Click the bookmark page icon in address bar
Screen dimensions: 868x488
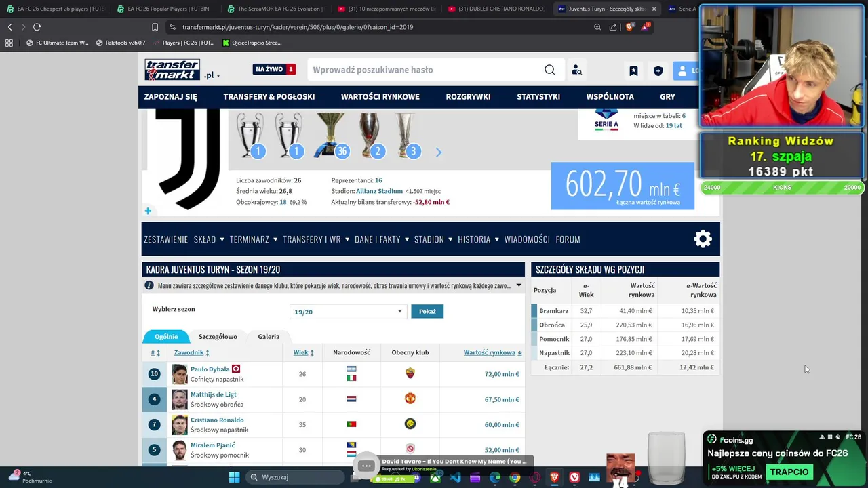(x=155, y=27)
